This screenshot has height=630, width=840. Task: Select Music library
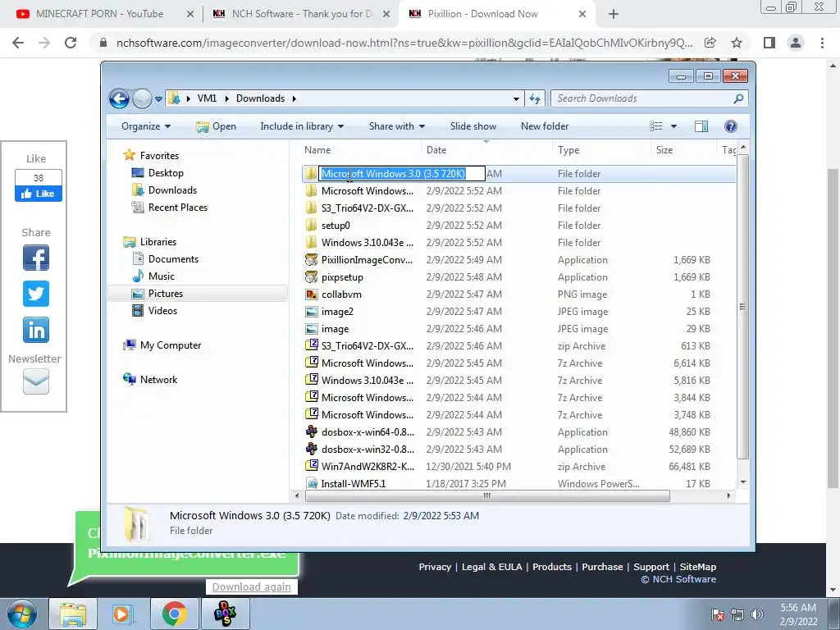point(162,276)
